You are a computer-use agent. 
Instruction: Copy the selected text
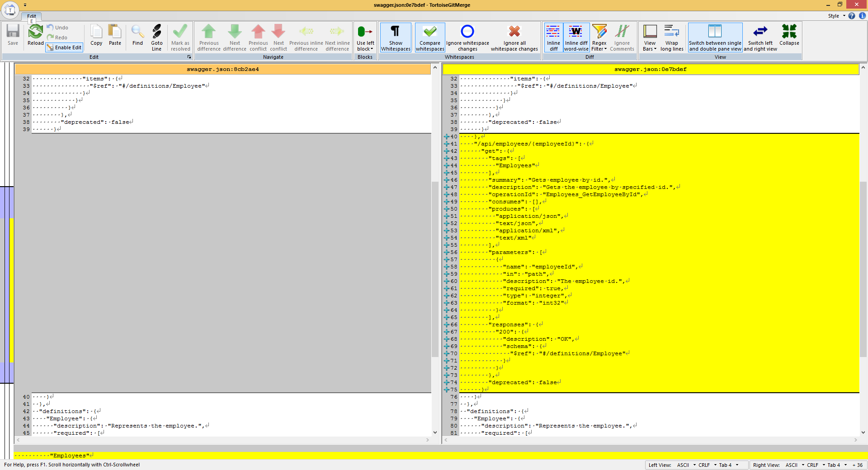point(96,35)
